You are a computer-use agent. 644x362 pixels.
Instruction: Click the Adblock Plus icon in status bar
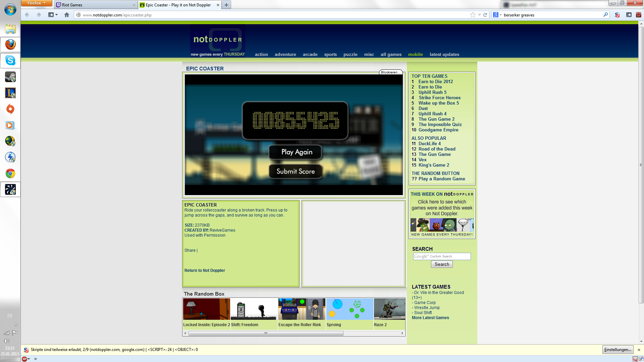[24, 359]
